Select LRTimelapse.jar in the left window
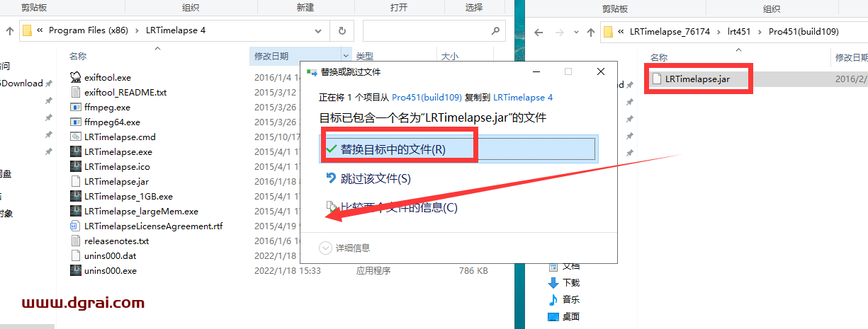The width and height of the screenshot is (868, 329). [x=116, y=181]
